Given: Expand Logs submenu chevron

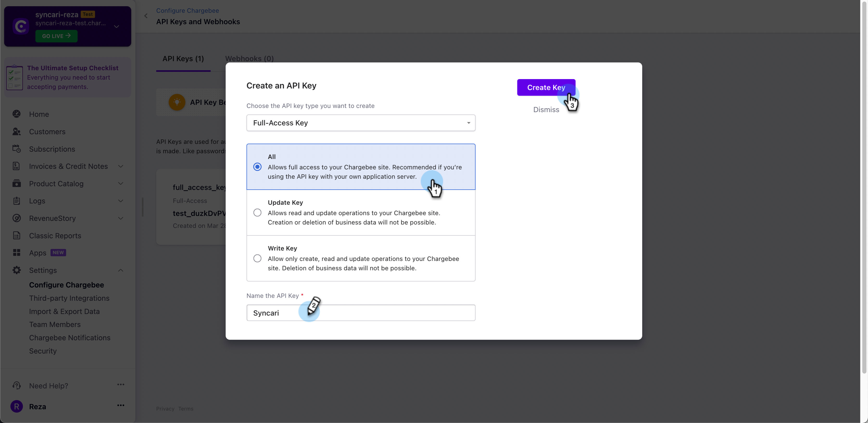Looking at the screenshot, I should (121, 201).
